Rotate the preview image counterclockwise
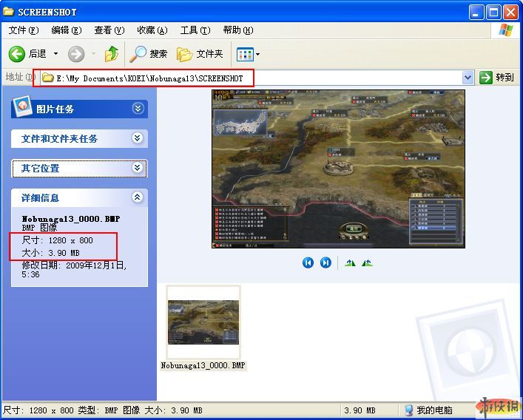 point(367,262)
